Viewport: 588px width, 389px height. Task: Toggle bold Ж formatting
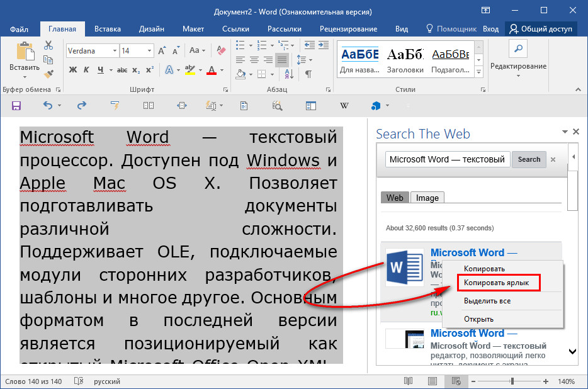tap(73, 70)
